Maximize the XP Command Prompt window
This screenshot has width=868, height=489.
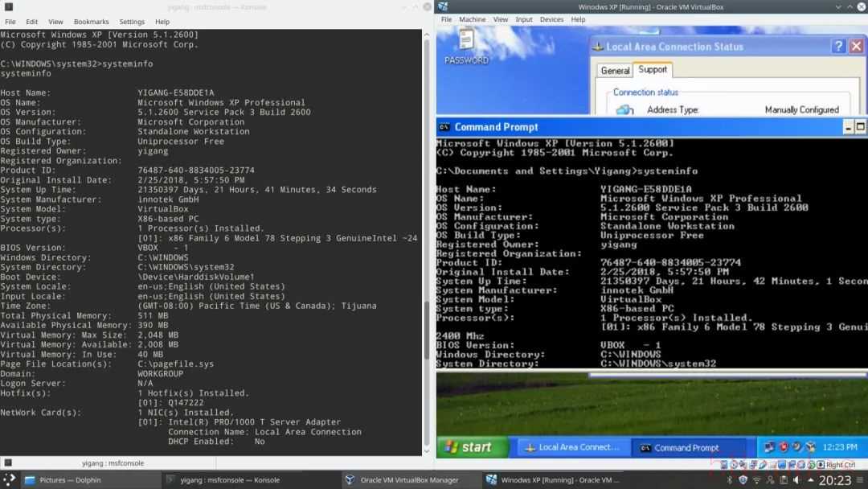[x=860, y=127]
